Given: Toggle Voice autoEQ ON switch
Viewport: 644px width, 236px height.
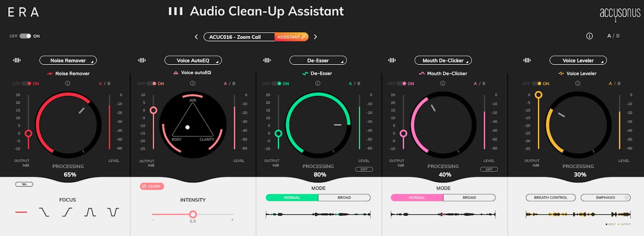Looking at the screenshot, I should point(152,83).
